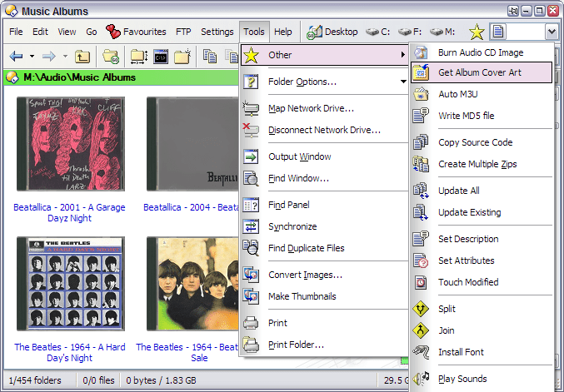Screen dimensions: 564x392
Task: Go up one folder level icon
Action: pos(82,57)
